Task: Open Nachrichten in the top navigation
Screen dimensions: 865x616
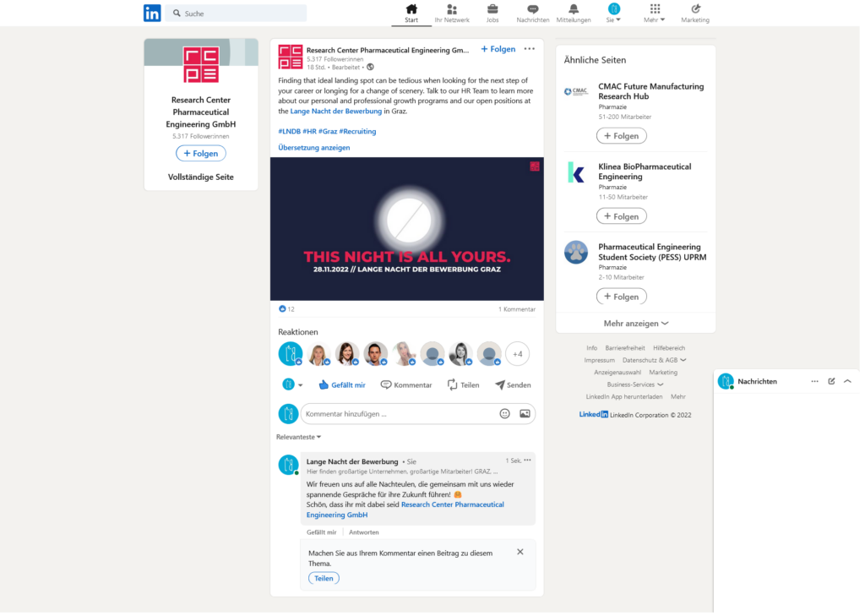Action: [x=533, y=14]
